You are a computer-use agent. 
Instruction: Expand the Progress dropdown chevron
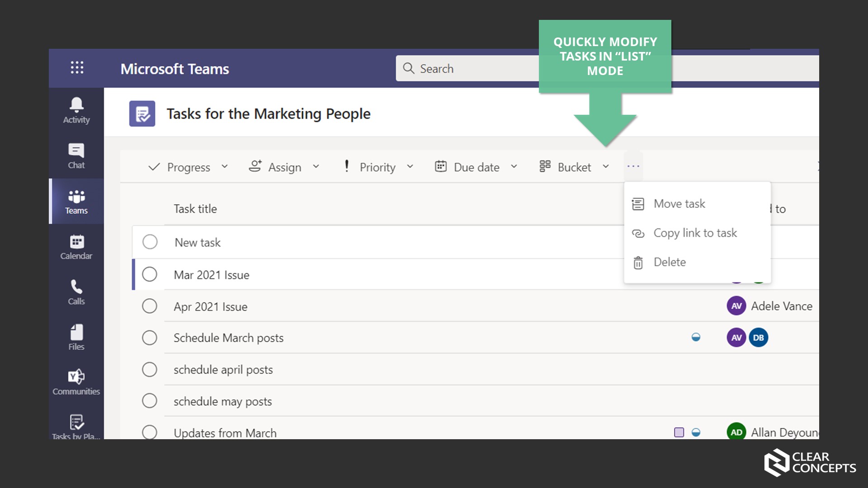225,167
